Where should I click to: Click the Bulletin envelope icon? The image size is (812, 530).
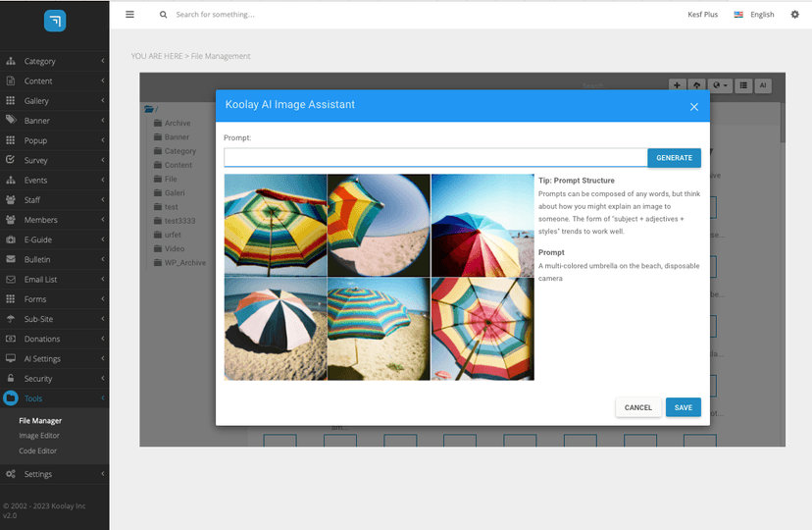tap(11, 259)
